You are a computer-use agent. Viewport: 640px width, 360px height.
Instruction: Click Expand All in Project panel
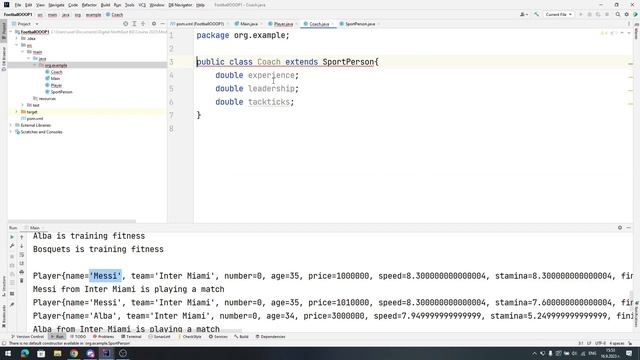tap(134, 24)
